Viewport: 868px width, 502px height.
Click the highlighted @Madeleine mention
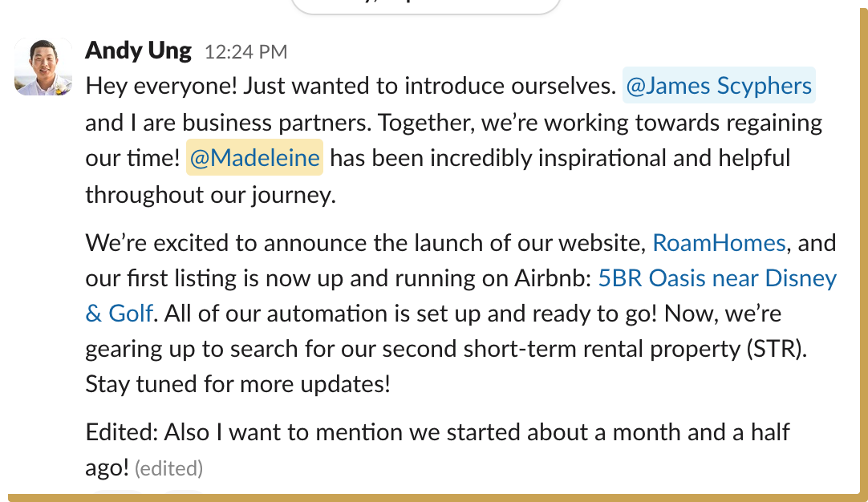point(255,157)
